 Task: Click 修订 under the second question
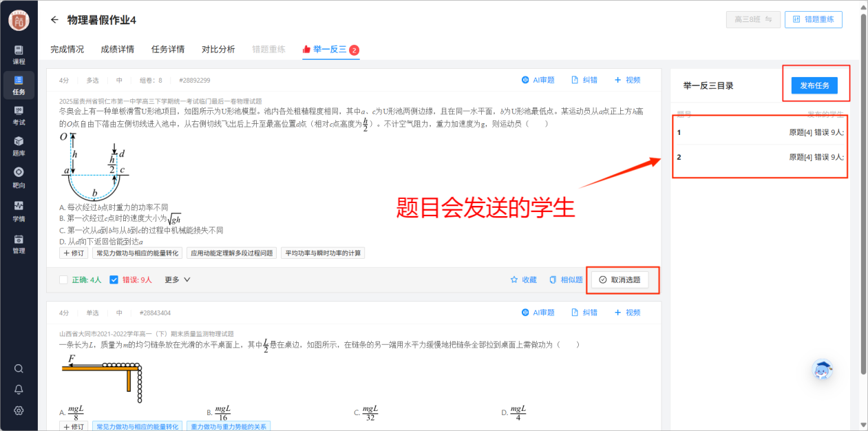pyautogui.click(x=74, y=427)
